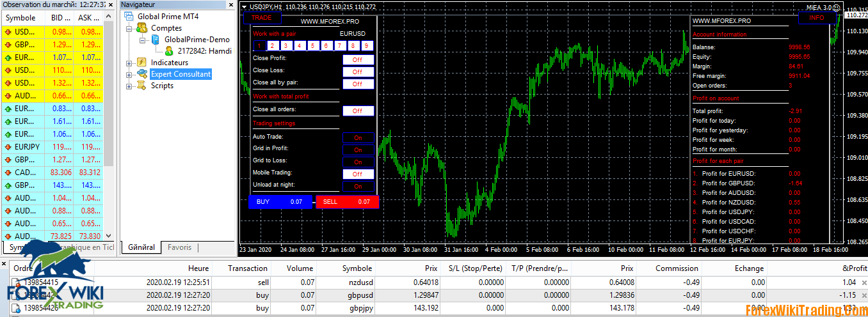Click the Expert Consultant icon

[x=142, y=74]
